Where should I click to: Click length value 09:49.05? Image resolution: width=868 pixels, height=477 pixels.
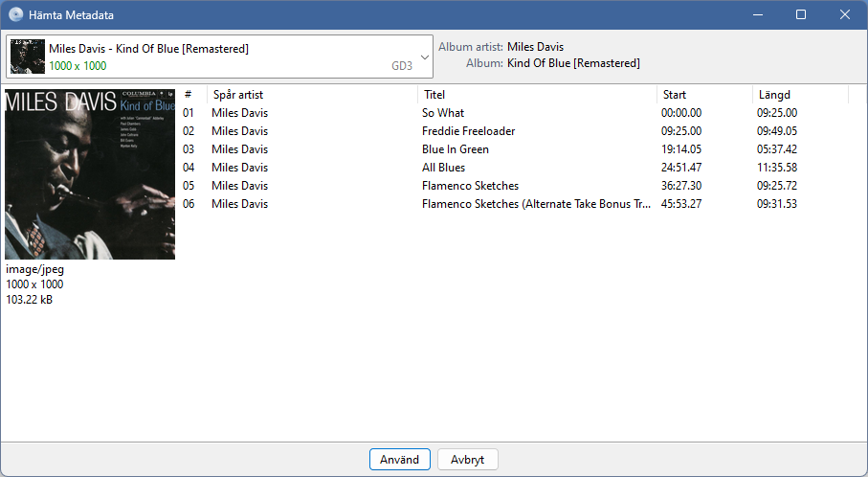pos(777,131)
